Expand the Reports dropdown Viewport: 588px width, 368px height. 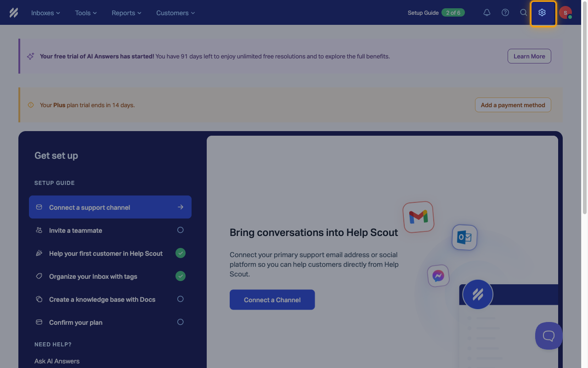click(x=126, y=13)
